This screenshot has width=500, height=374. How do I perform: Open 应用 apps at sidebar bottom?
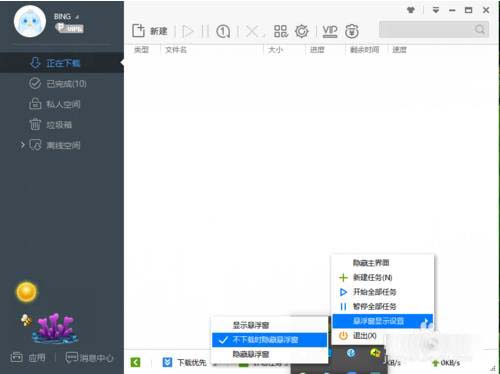[28, 358]
